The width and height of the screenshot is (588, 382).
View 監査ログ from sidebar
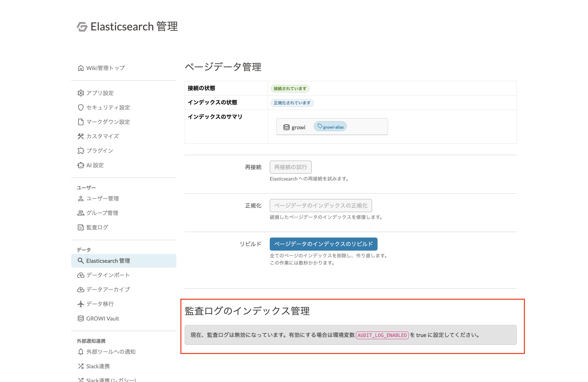pos(124,227)
